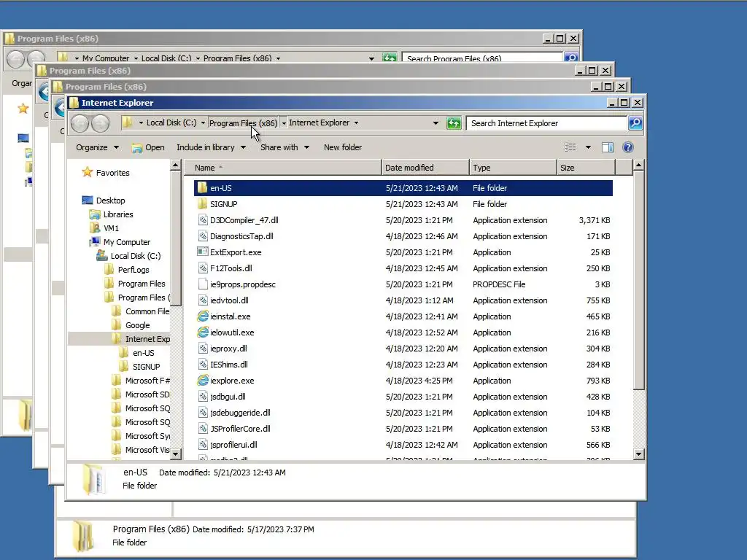
Task: Expand the view options dropdown arrow
Action: pyautogui.click(x=589, y=147)
